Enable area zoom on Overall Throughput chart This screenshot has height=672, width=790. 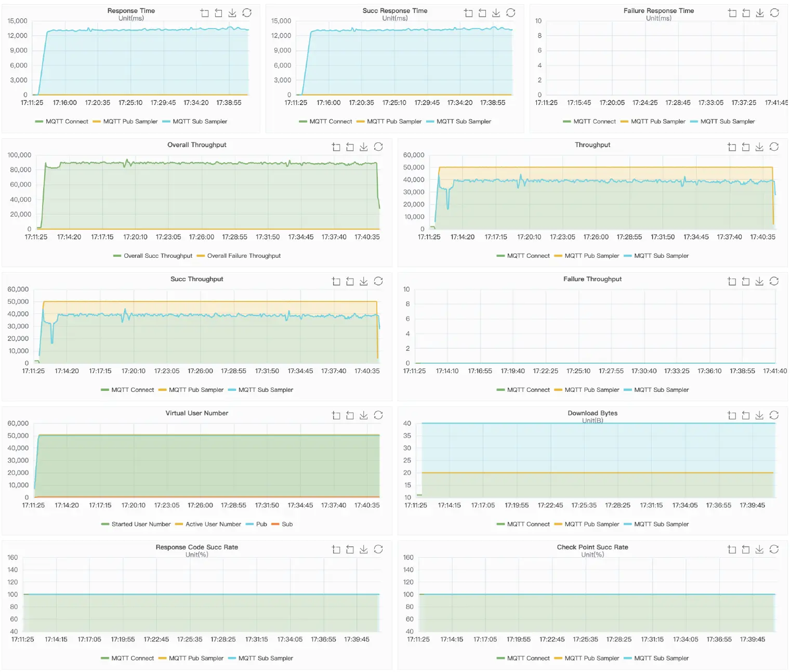pyautogui.click(x=336, y=147)
